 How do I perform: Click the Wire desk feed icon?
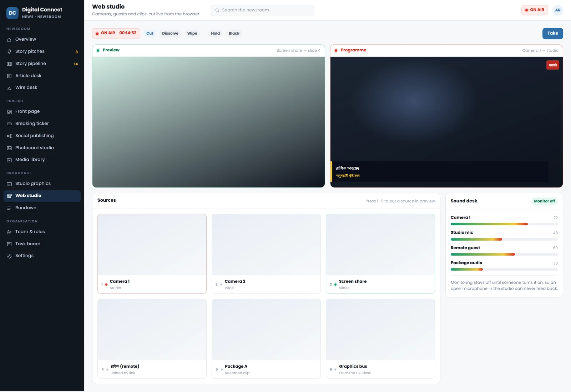pos(9,88)
